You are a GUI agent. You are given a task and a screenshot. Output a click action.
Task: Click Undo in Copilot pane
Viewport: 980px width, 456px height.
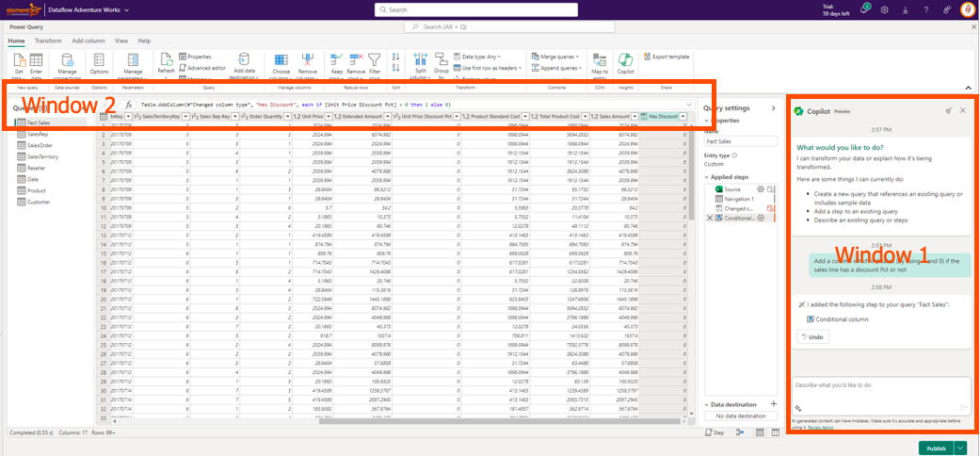click(x=811, y=337)
